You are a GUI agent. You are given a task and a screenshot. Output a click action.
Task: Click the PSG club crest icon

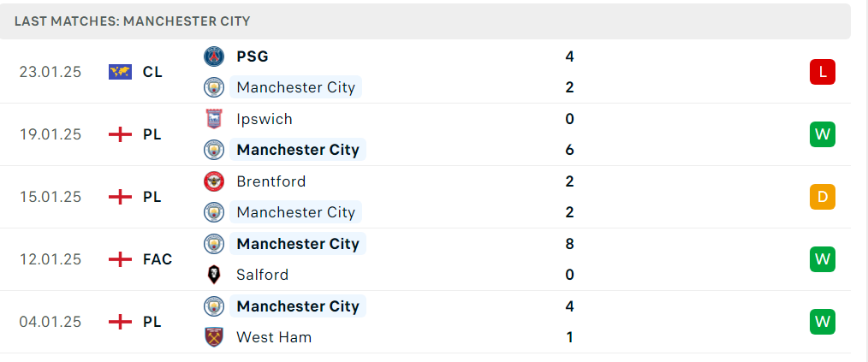[x=214, y=56]
